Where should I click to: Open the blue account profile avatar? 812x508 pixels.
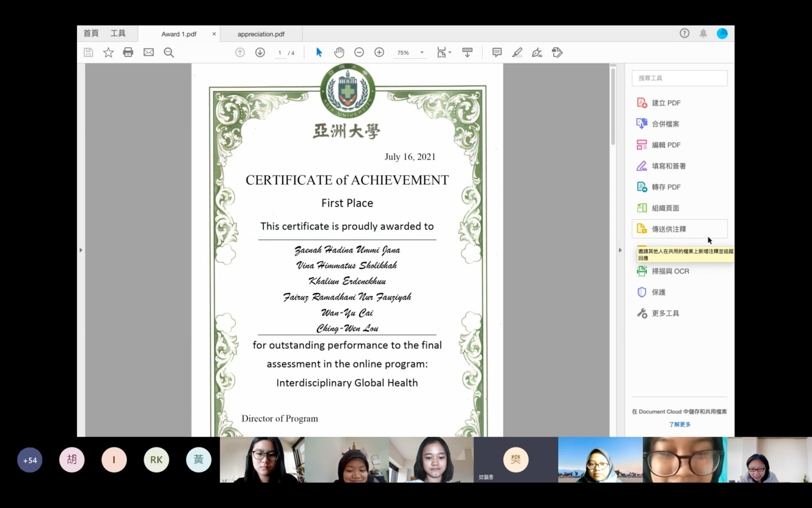tap(722, 33)
